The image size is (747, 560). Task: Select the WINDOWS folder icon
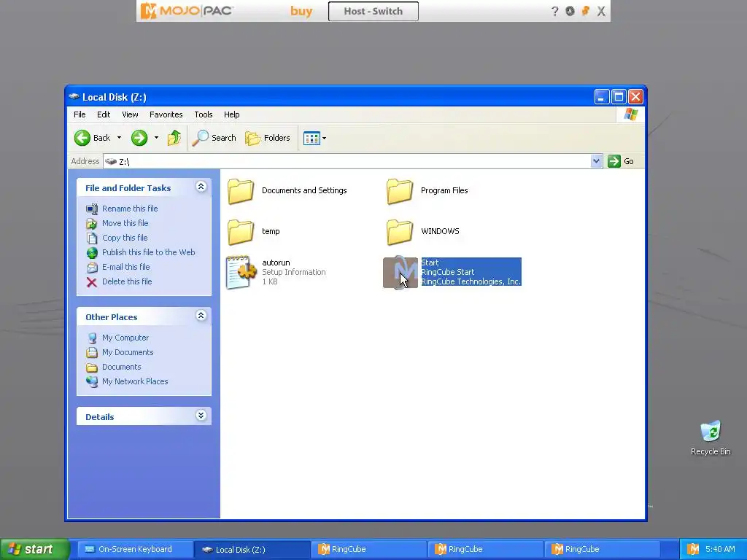[400, 232]
